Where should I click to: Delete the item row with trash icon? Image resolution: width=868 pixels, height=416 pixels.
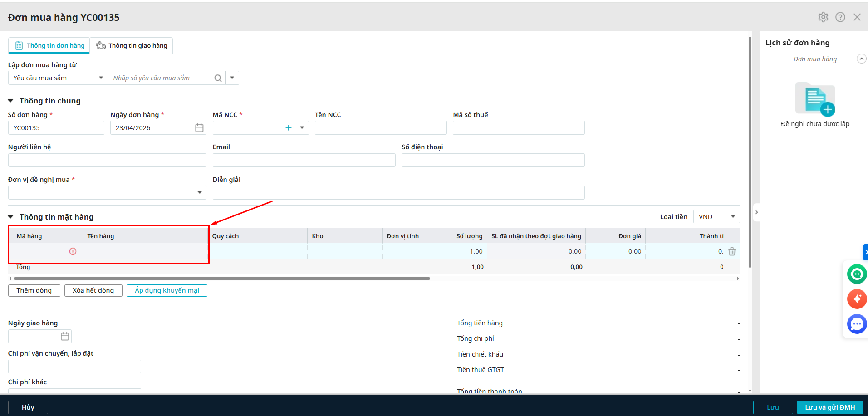732,251
